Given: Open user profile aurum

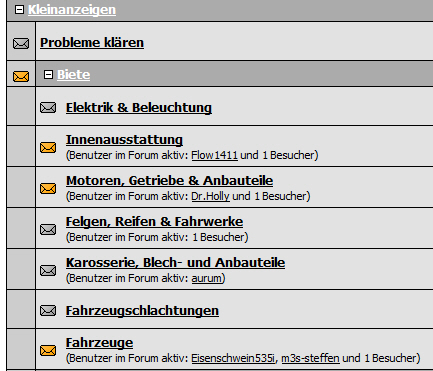Looking at the screenshot, I should click(206, 278).
